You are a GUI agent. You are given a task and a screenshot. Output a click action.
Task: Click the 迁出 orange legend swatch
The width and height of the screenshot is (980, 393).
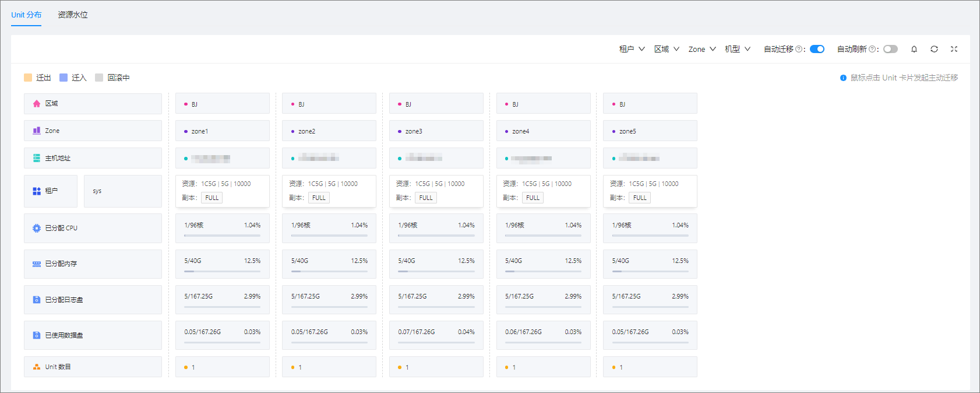28,78
